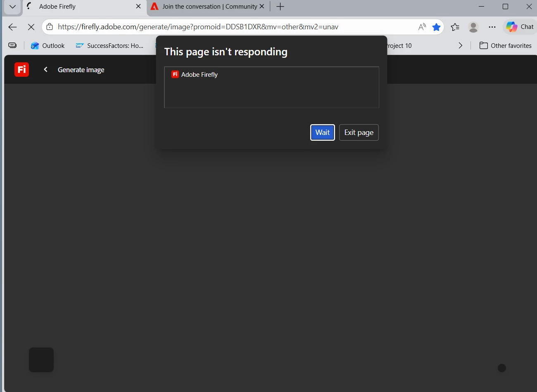This screenshot has height=392, width=537.
Task: Click round dark button at bottom right
Action: [502, 368]
